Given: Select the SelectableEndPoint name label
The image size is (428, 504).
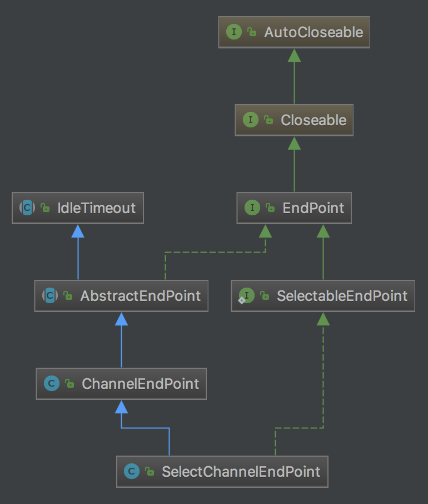Looking at the screenshot, I should point(342,296).
